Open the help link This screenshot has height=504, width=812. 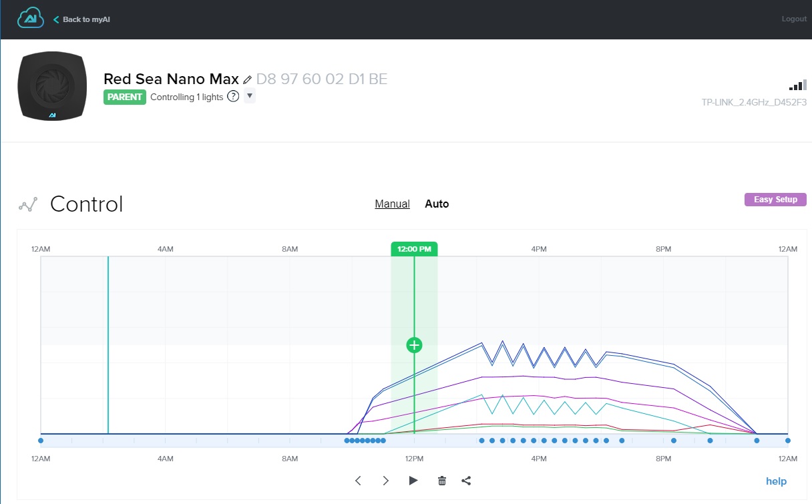tap(776, 481)
